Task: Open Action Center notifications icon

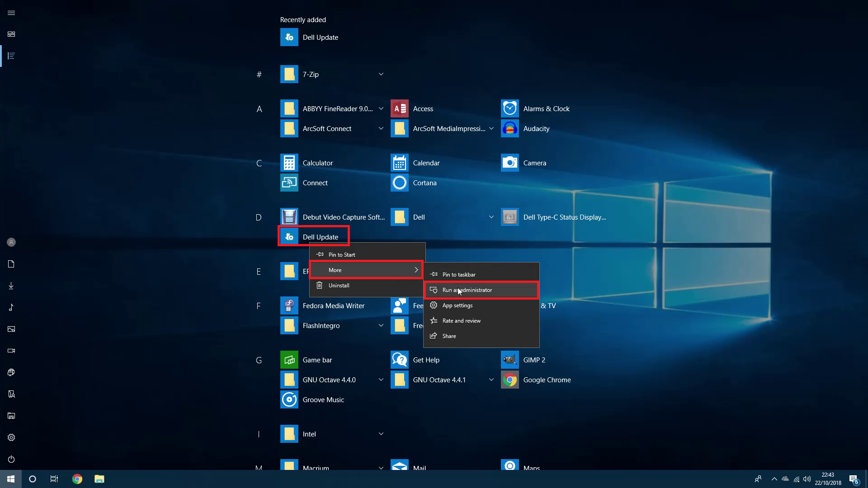Action: coord(854,479)
